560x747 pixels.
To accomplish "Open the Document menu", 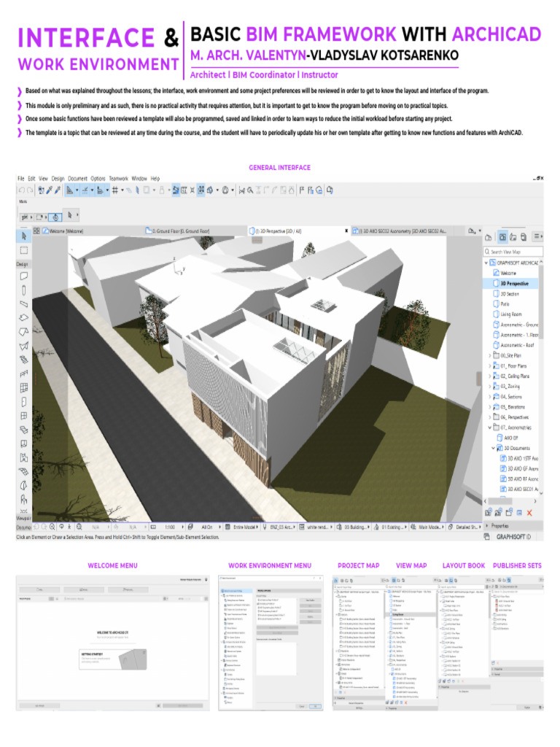I will tap(77, 179).
